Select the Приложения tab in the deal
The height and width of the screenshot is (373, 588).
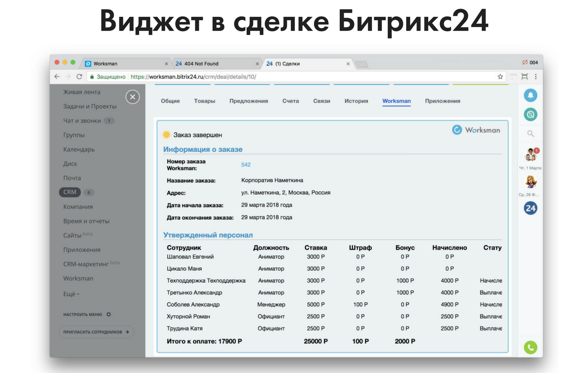(x=442, y=101)
